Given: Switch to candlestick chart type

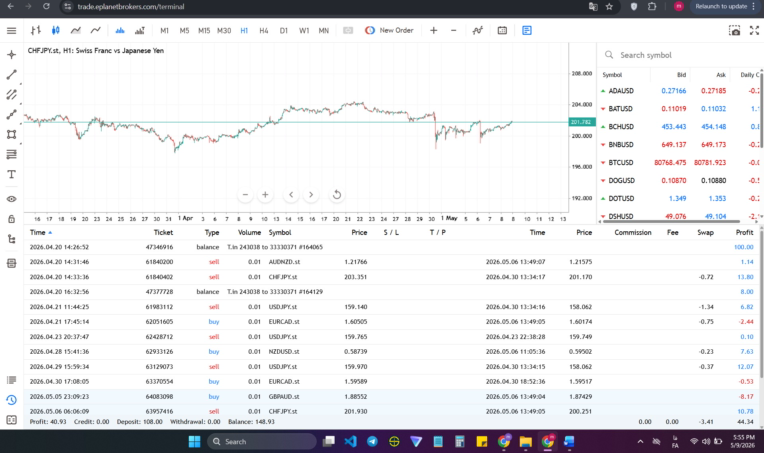Looking at the screenshot, I should coord(56,30).
